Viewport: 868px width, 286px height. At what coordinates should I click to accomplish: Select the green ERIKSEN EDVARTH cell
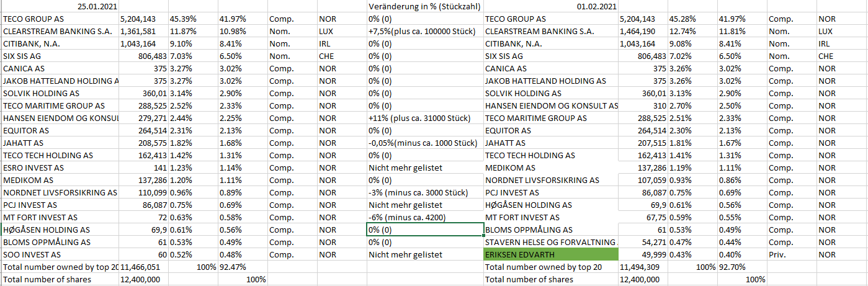551,255
